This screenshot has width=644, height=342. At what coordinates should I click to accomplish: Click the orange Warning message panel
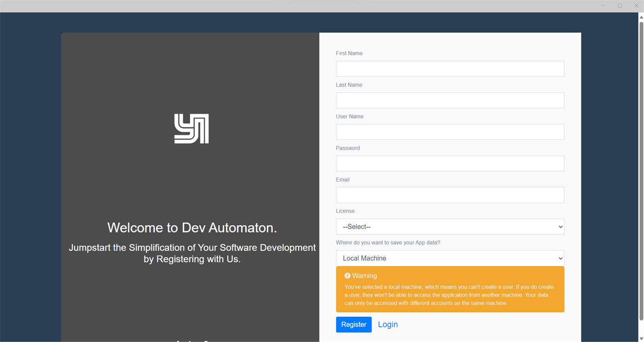coord(450,289)
